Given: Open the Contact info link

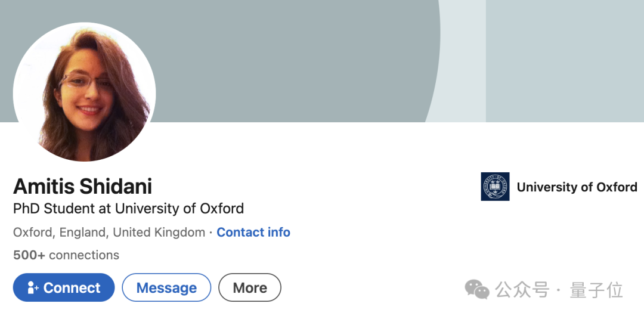Looking at the screenshot, I should [x=253, y=233].
